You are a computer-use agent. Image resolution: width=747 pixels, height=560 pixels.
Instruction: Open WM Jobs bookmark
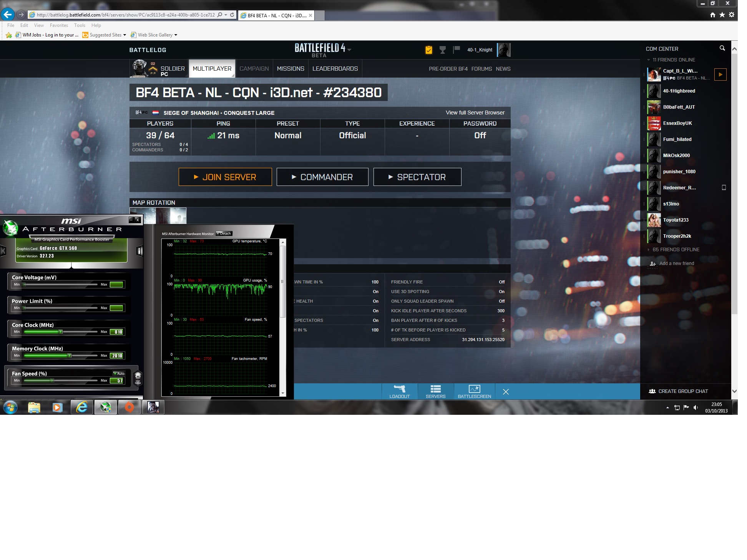coord(47,35)
